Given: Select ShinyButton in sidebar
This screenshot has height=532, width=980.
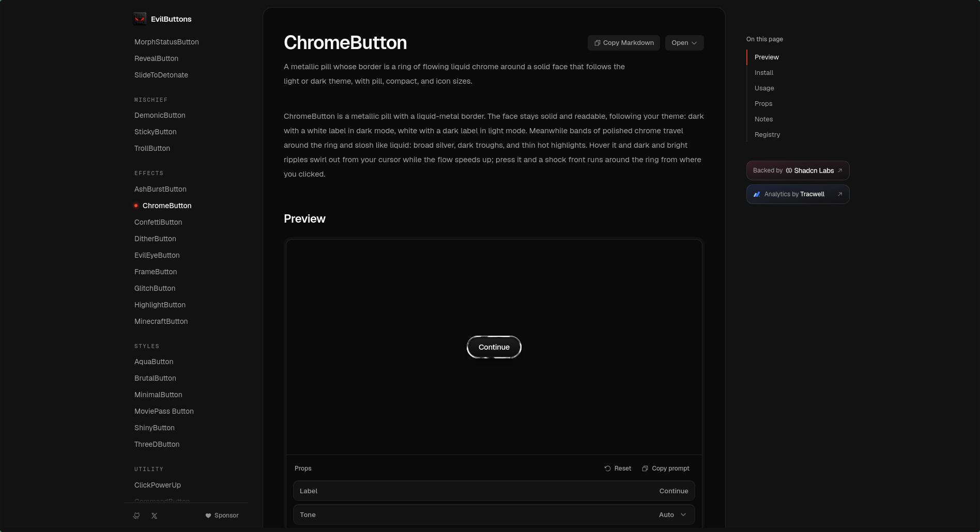Looking at the screenshot, I should (x=155, y=428).
